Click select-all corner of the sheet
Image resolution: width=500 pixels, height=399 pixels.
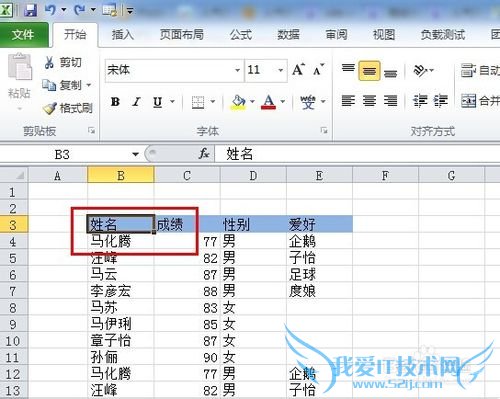(14, 175)
